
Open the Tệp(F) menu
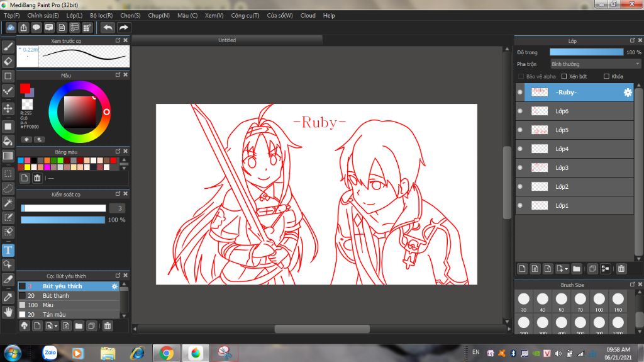click(x=12, y=16)
